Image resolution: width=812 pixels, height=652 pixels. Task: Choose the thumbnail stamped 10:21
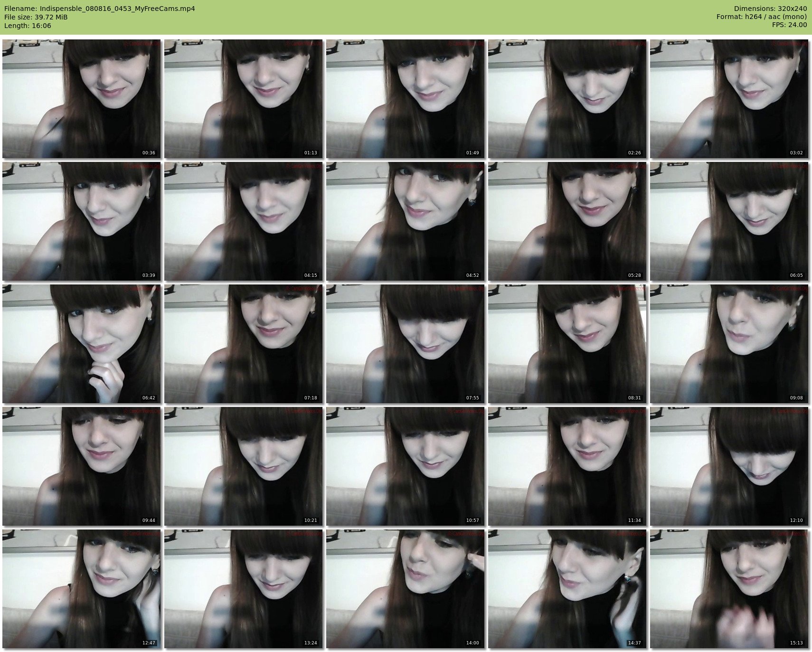(x=243, y=466)
